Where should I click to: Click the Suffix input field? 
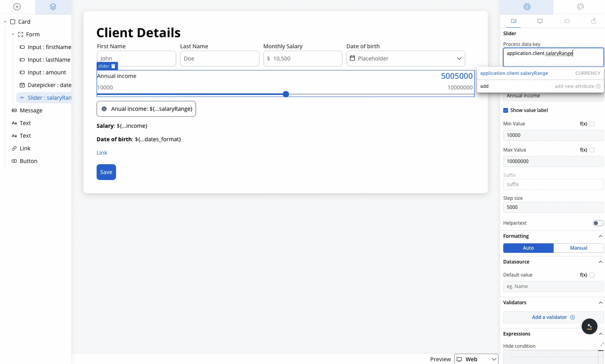554,184
